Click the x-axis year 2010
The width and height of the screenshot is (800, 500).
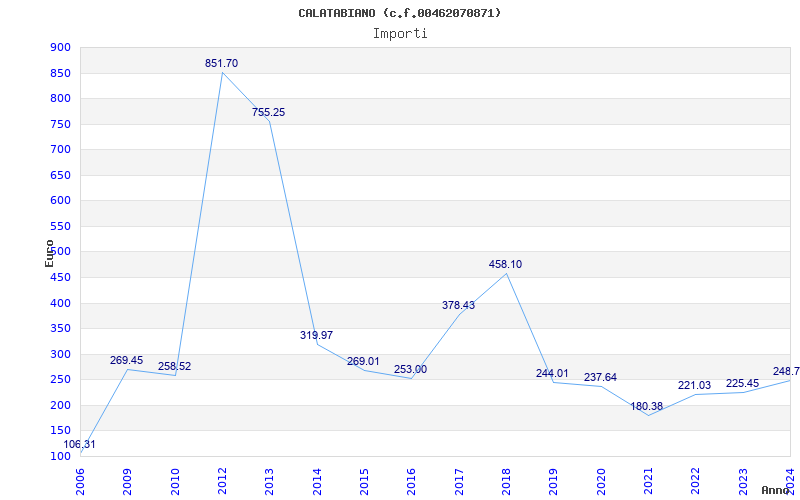point(174,482)
